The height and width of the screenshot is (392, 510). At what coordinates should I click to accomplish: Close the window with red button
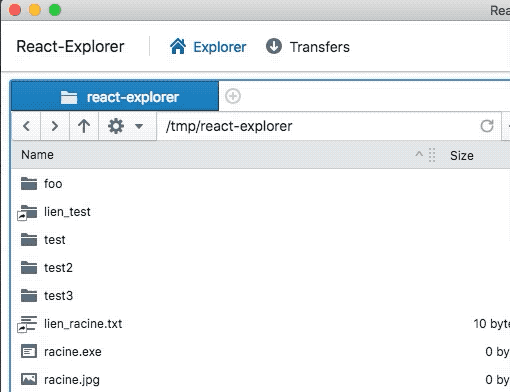tap(15, 10)
